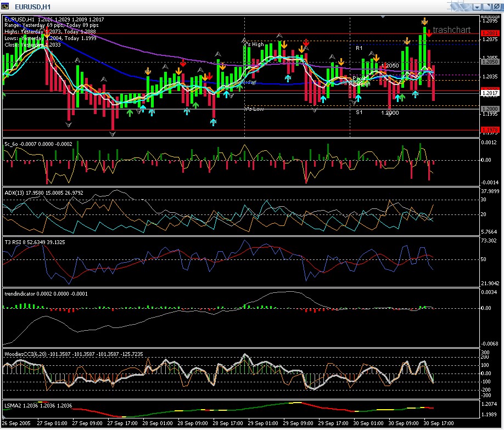Select the S1 pivot label near 1.2000
Viewport: 504px width, 430px height.
pos(360,112)
